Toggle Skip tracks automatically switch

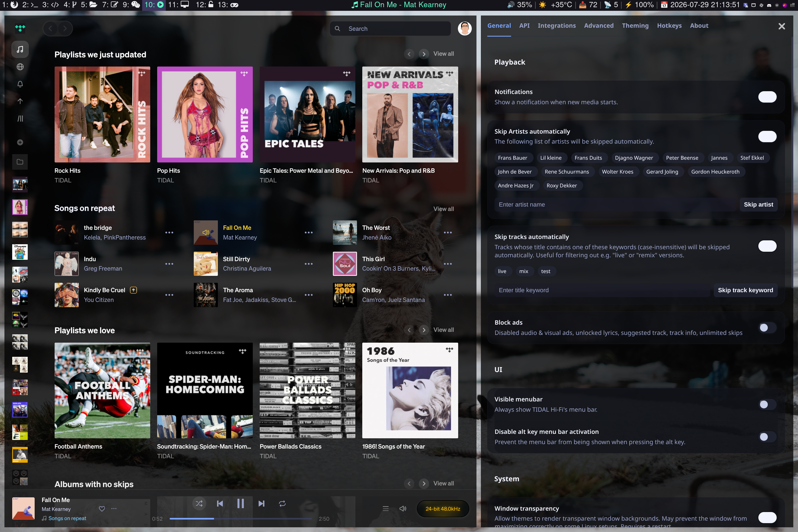pos(767,246)
